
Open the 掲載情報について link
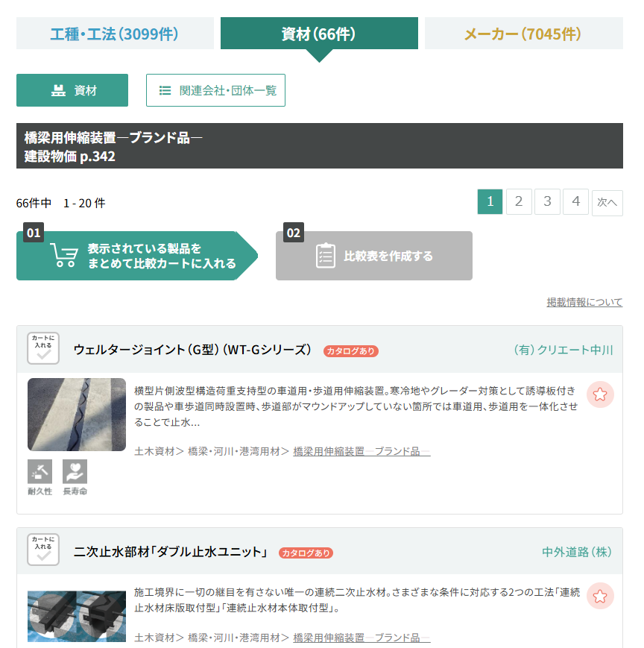tap(584, 302)
